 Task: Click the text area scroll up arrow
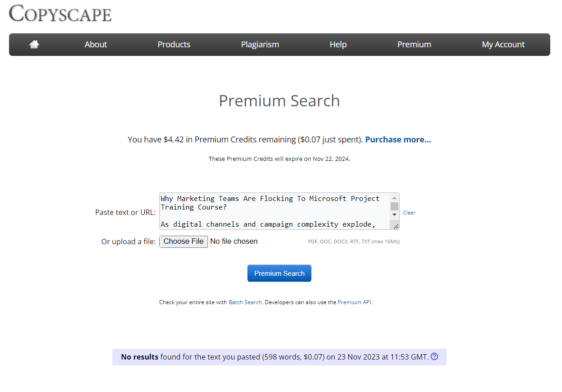395,198
